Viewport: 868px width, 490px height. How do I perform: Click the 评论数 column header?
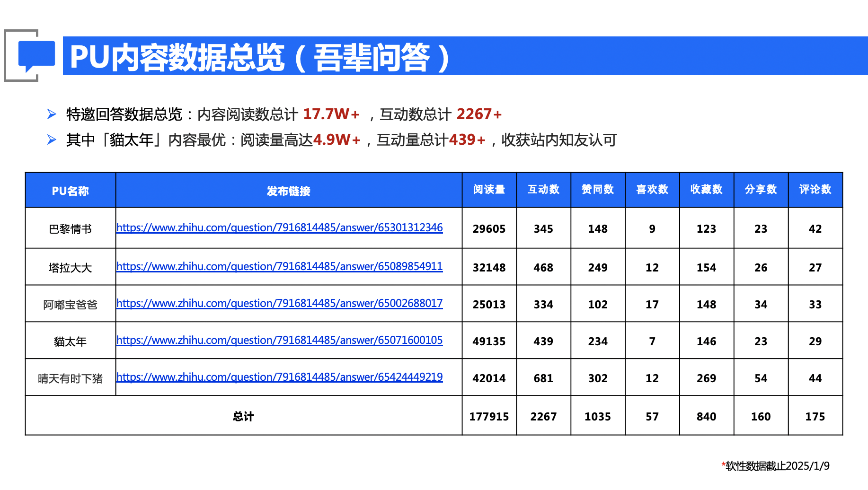pos(815,190)
